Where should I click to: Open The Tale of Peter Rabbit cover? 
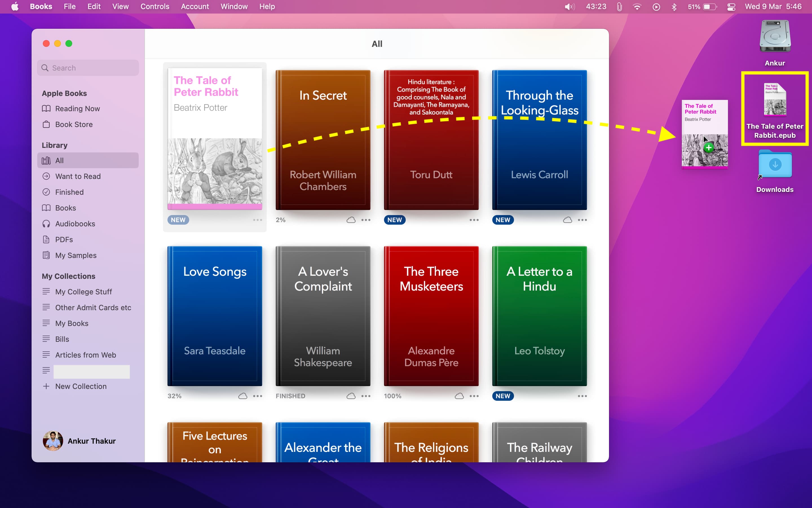(215, 139)
